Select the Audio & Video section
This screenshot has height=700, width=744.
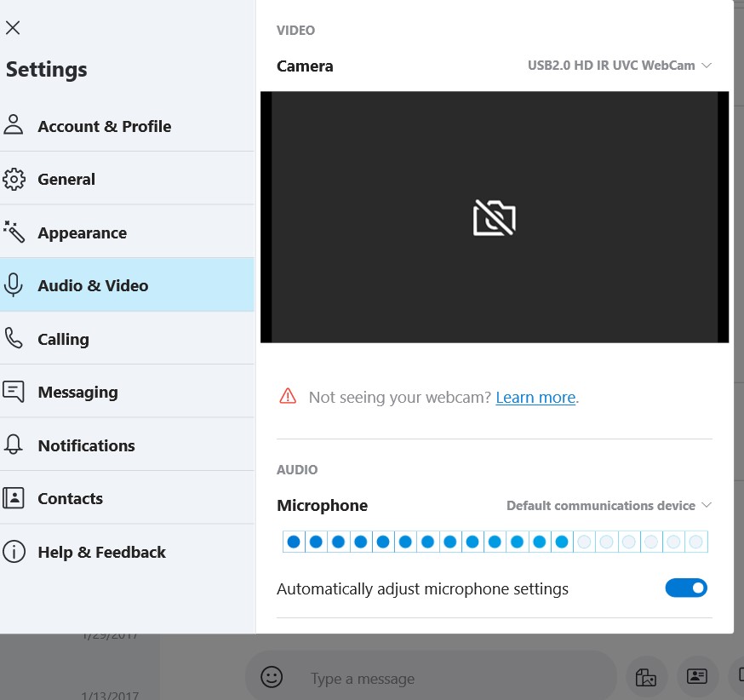click(127, 285)
